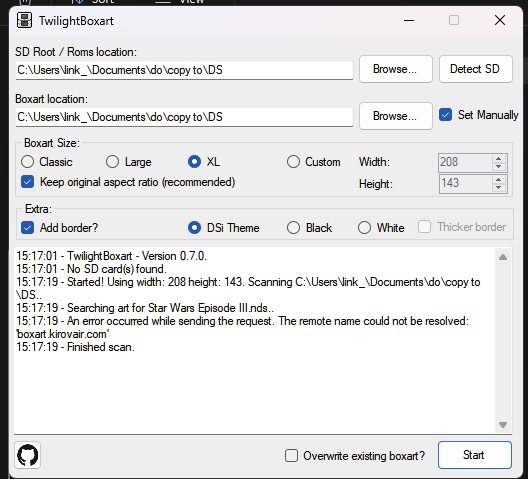Screen dimensions: 528x479
Task: Click the Boxart location path field
Action: pyautogui.click(x=184, y=117)
